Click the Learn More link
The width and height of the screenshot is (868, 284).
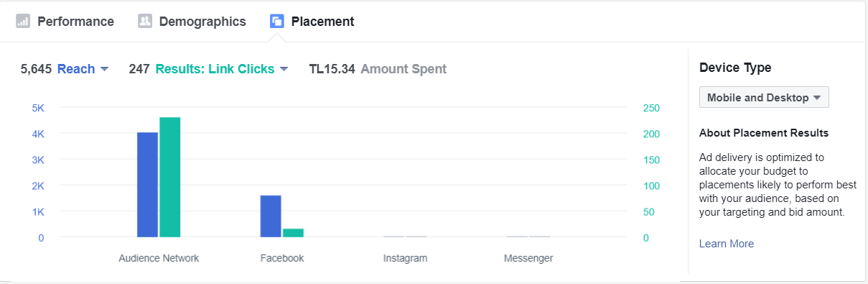[x=727, y=244]
